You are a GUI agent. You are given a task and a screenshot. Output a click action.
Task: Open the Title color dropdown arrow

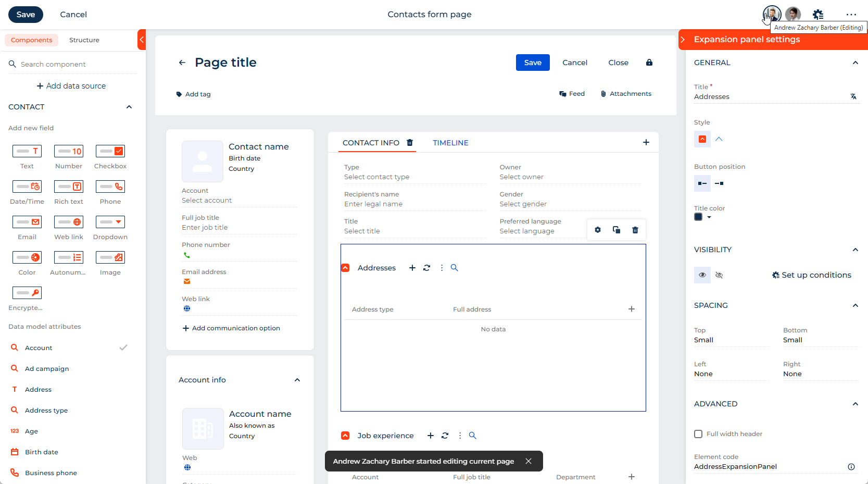(x=709, y=217)
